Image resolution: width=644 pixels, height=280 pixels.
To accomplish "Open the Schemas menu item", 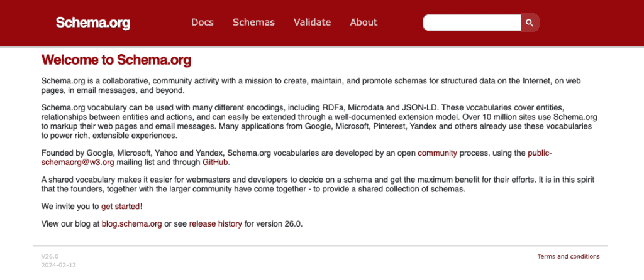I will [x=253, y=22].
